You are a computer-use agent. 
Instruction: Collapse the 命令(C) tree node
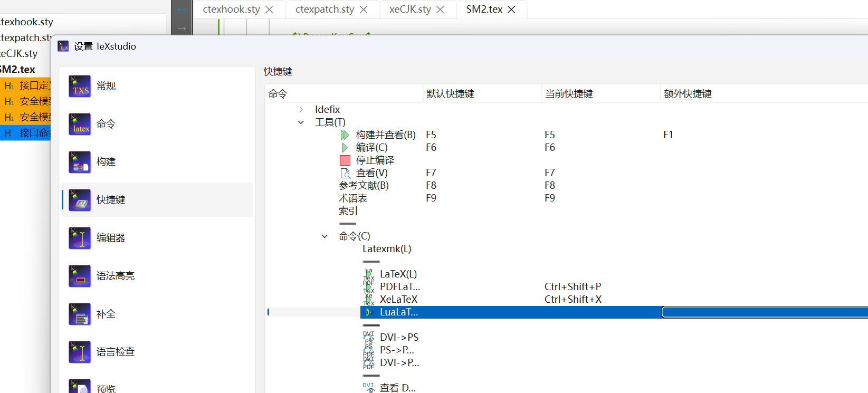[325, 236]
